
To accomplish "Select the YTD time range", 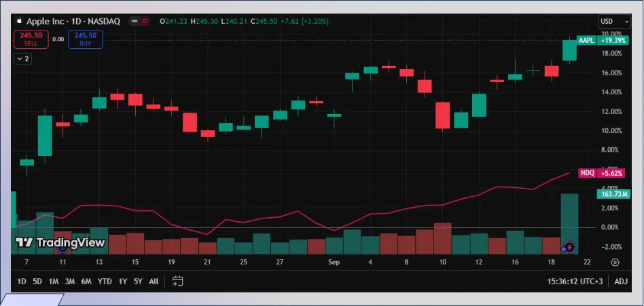I will pyautogui.click(x=105, y=282).
